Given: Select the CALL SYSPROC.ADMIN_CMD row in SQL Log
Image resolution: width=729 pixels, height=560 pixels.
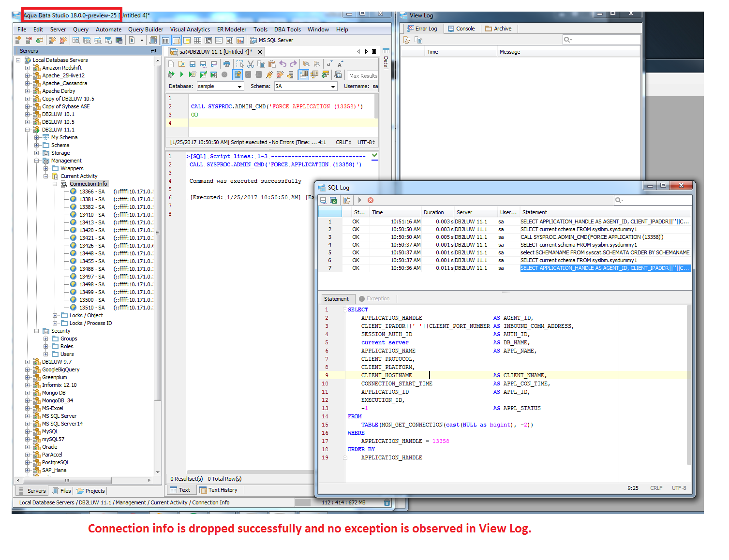Looking at the screenshot, I should (505, 237).
